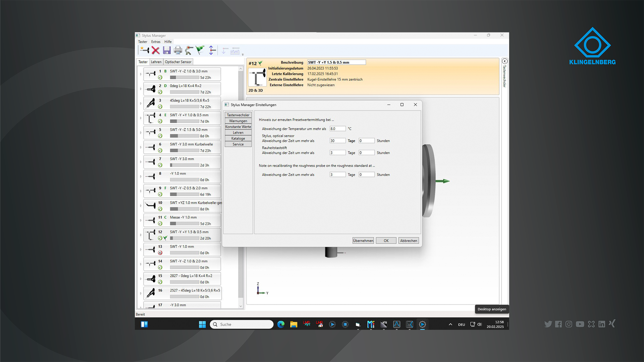Screen dimensions: 644x362
Task: Open Tasterwechsler settings page in dialog
Action: pyautogui.click(x=238, y=115)
